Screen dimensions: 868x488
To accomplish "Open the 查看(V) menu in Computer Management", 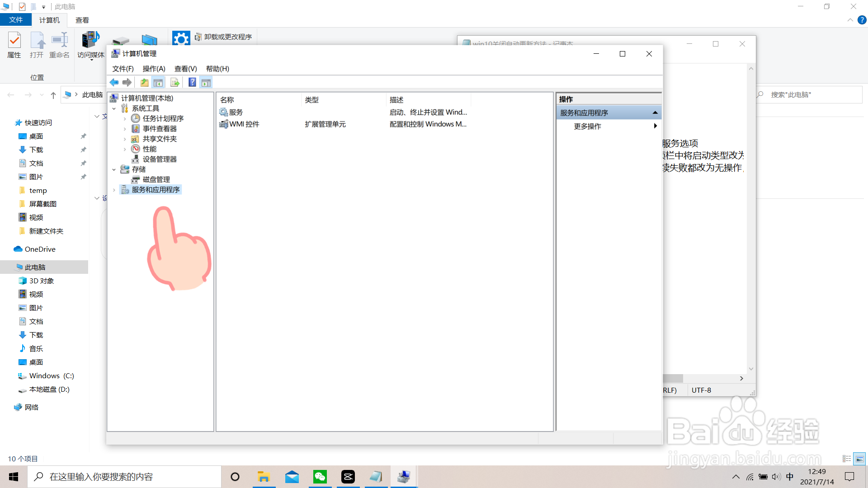I will (x=185, y=68).
